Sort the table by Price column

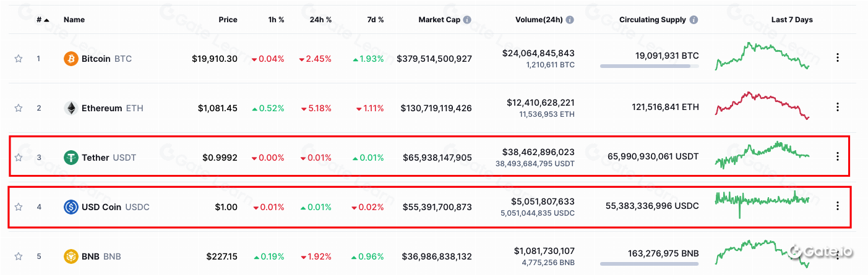[x=228, y=20]
